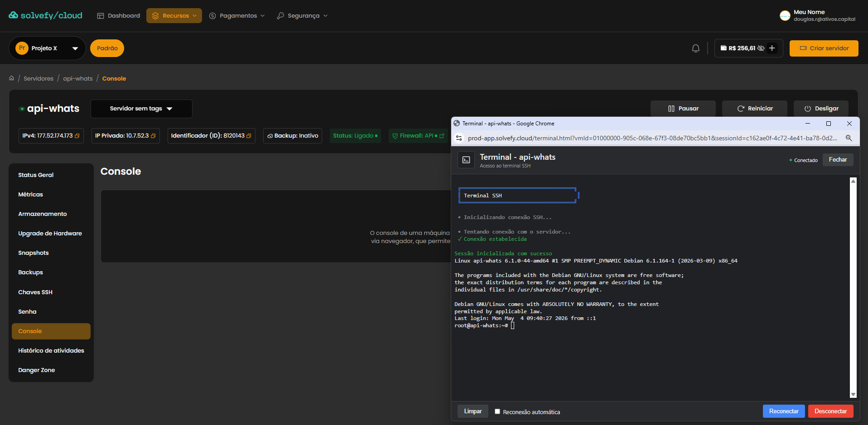
Task: Click the Chrome terminal window address bar URL
Action: (x=652, y=138)
